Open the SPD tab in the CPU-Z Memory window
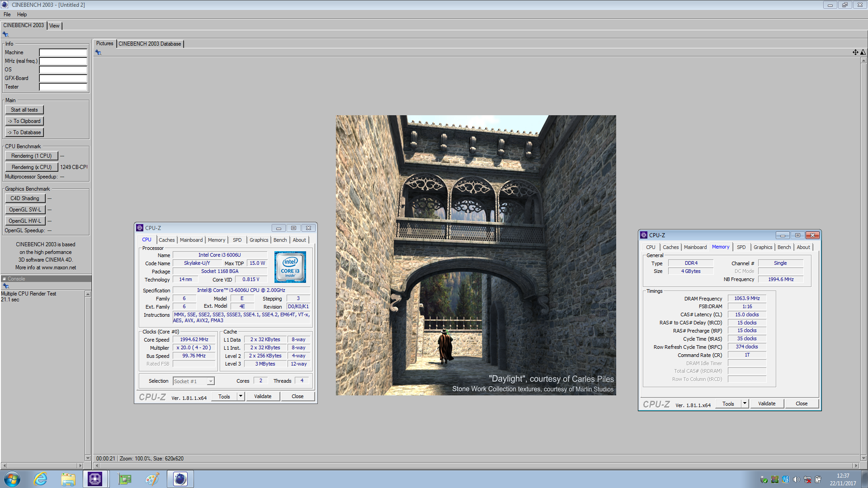Image resolution: width=868 pixels, height=488 pixels. click(x=741, y=247)
